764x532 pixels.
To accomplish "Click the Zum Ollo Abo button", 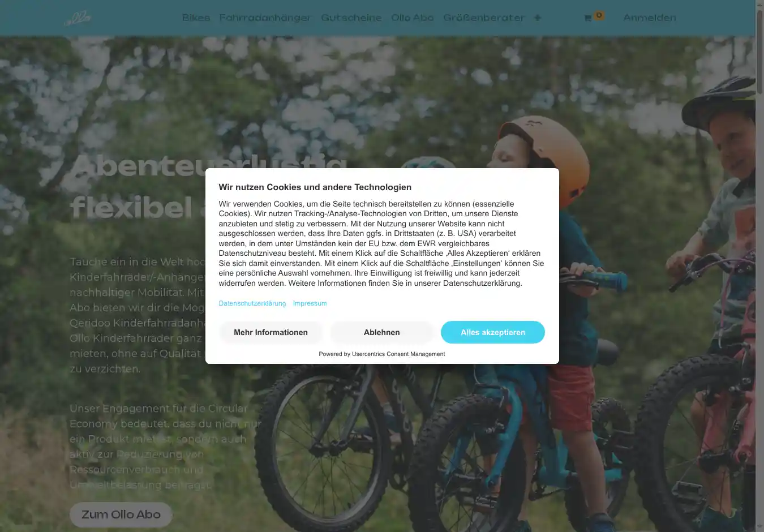I will pyautogui.click(x=121, y=514).
